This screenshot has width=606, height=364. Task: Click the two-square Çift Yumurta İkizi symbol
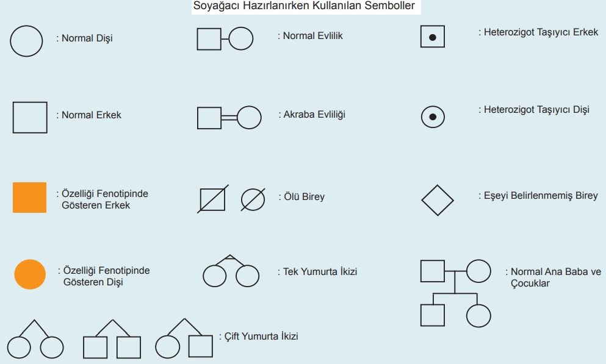pos(112,339)
